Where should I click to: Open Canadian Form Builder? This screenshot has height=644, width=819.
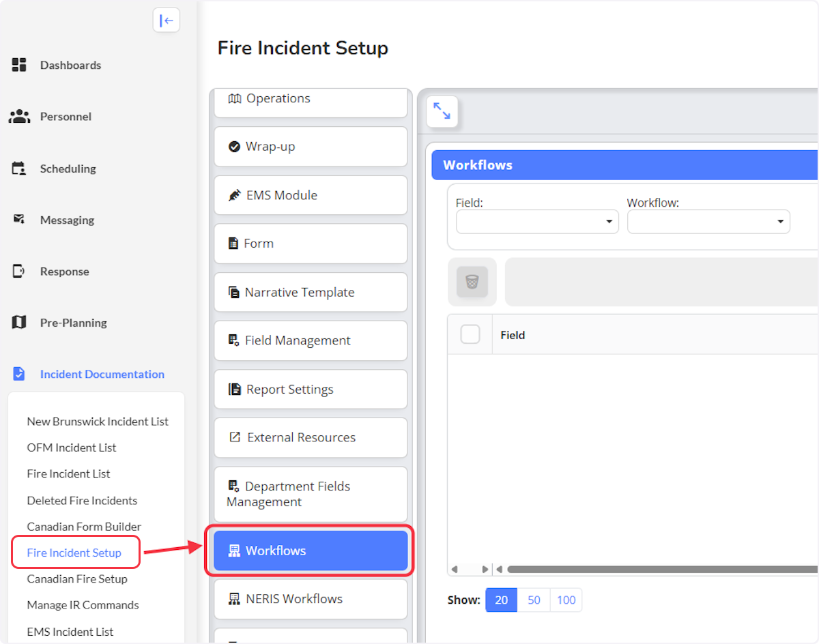84,526
